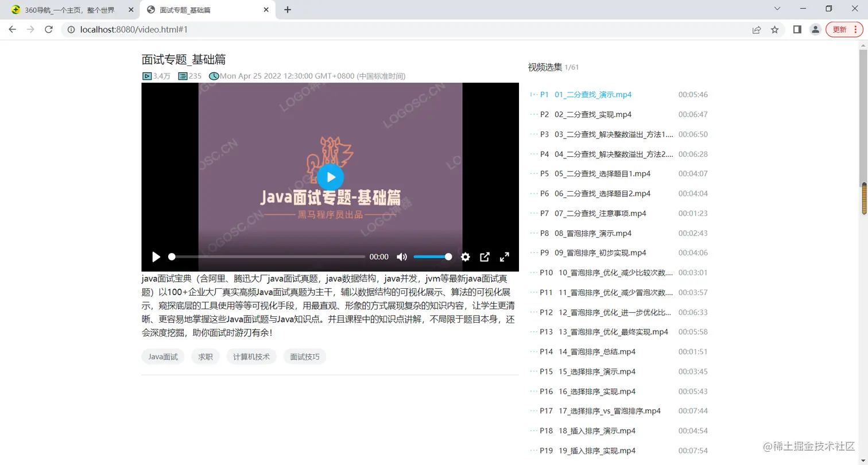
Task: Seek on the video progress bar
Action: 267,257
